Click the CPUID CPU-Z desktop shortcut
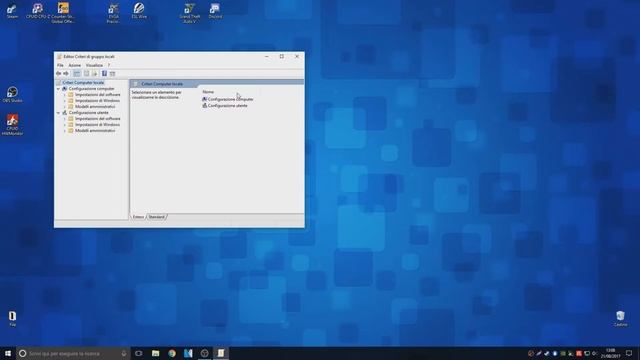 coord(38,11)
